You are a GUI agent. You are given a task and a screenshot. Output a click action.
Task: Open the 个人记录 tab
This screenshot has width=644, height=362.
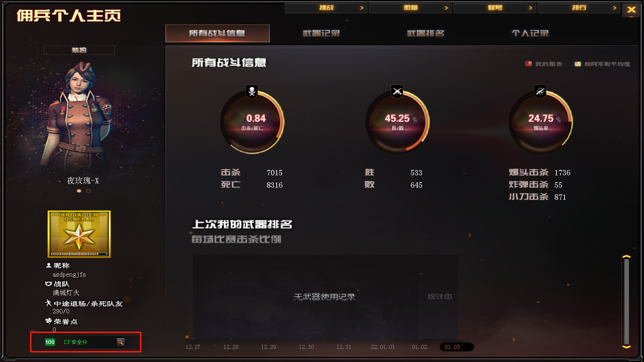point(530,33)
